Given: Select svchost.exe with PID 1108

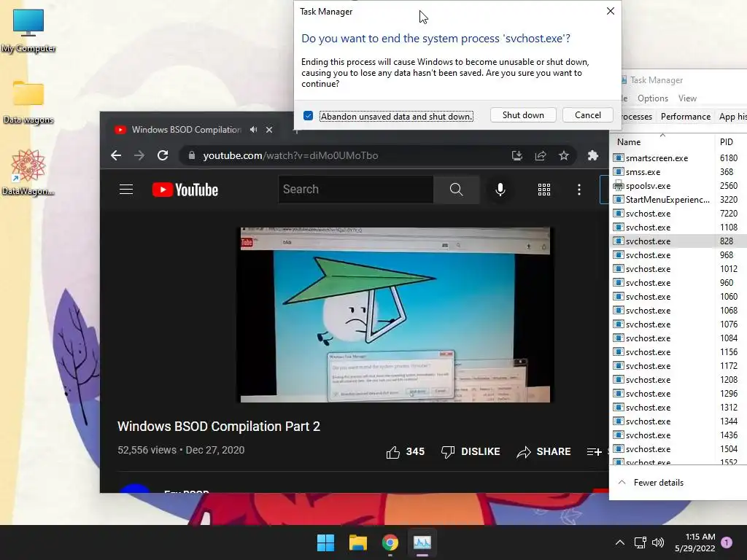Looking at the screenshot, I should pyautogui.click(x=679, y=227).
